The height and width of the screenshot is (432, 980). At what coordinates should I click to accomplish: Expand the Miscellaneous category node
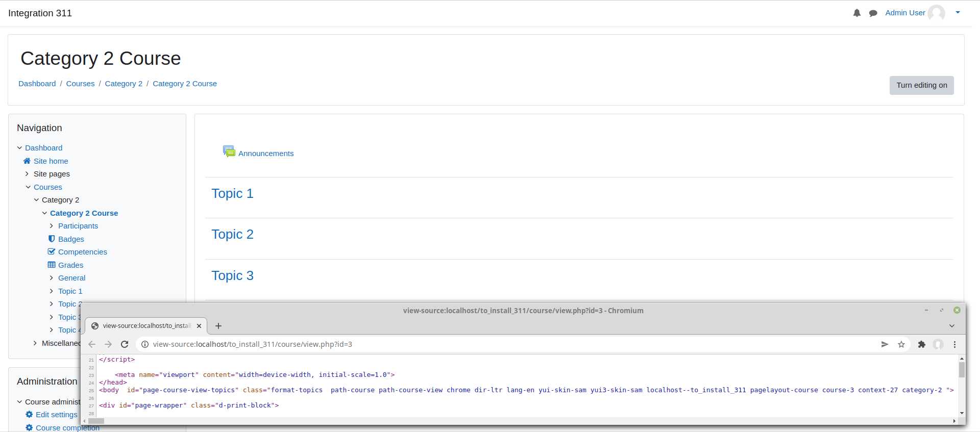pyautogui.click(x=35, y=343)
